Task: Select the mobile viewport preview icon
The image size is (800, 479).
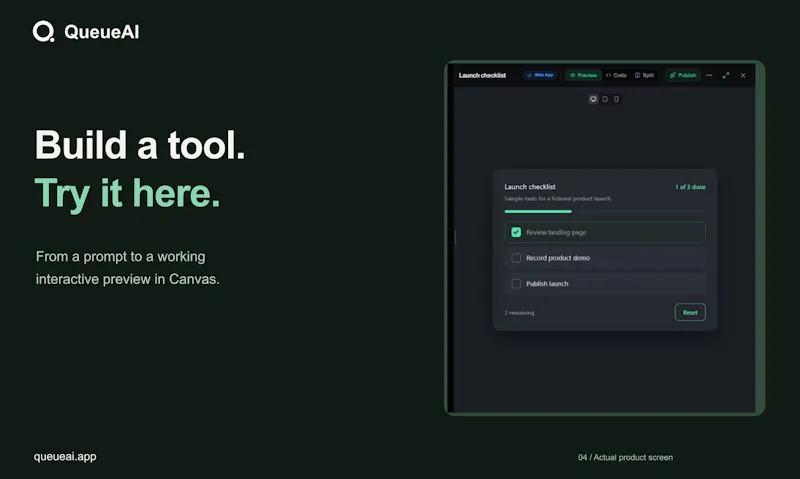Action: tap(616, 99)
